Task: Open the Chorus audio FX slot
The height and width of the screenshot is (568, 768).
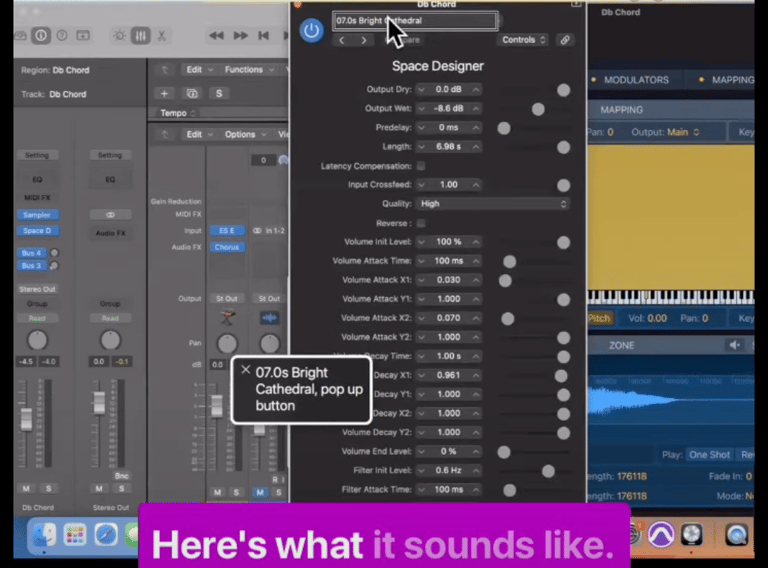Action: [227, 247]
